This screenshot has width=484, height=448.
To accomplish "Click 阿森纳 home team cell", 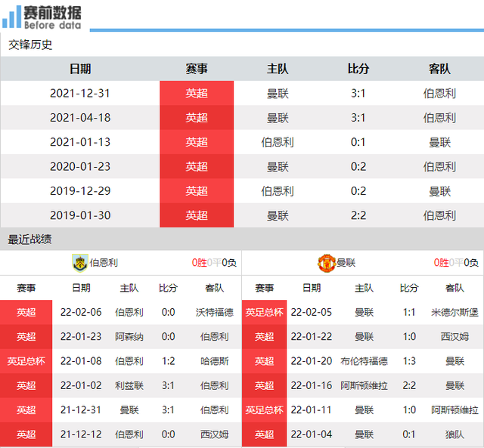I will 129,336.
